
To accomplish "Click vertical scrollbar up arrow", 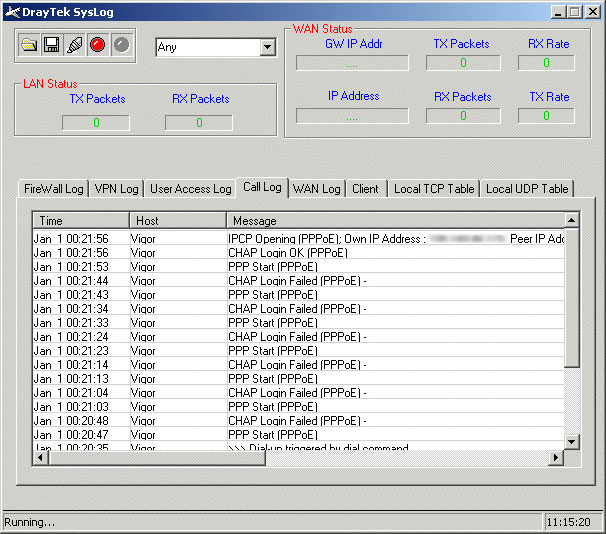I will [571, 220].
